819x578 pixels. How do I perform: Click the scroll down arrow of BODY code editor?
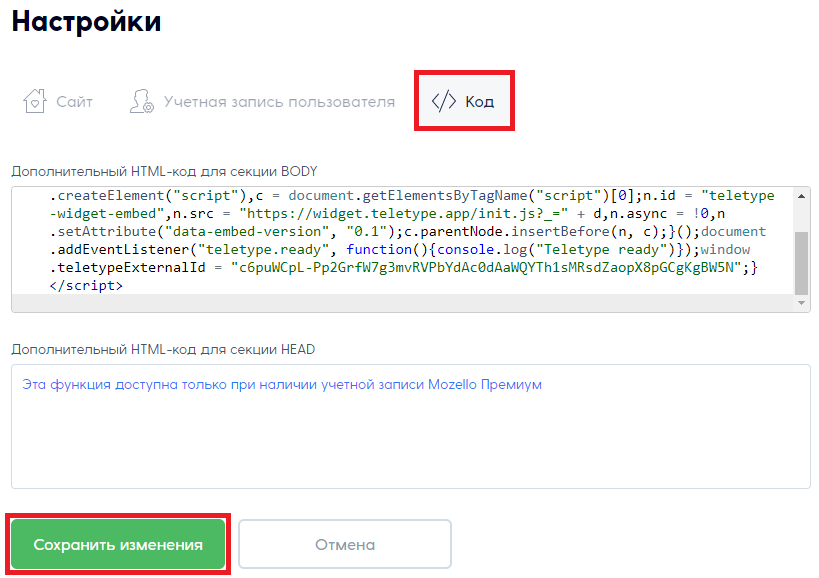click(x=801, y=303)
